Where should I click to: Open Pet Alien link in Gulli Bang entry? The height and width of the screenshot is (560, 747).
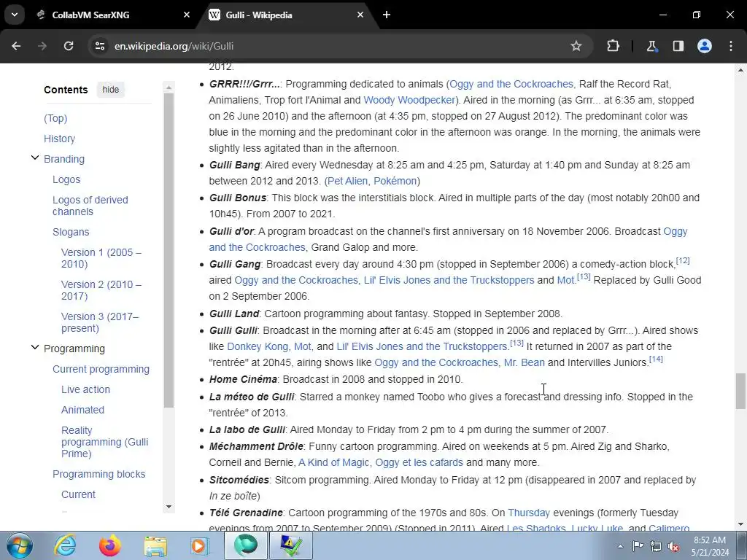(348, 181)
